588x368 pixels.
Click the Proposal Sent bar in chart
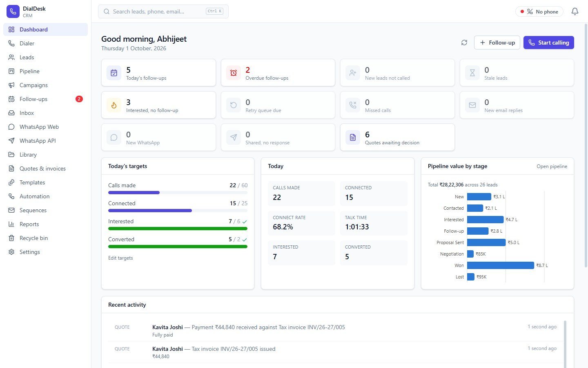(486, 242)
